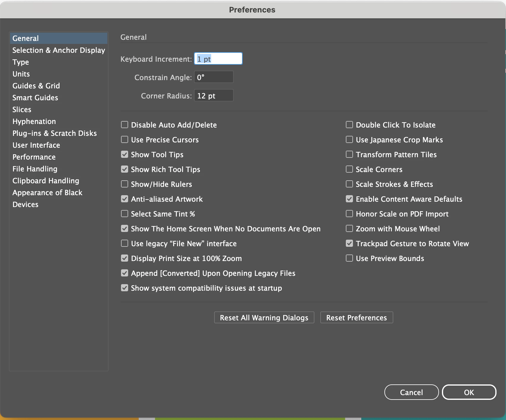
Task: Click Reset All Warning Dialogs button
Action: (x=264, y=317)
